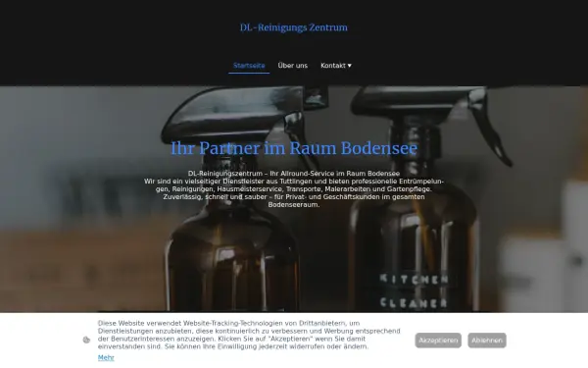This screenshot has height=368, width=588.
Task: Click the cookie icon in the consent banner
Action: coord(86,340)
